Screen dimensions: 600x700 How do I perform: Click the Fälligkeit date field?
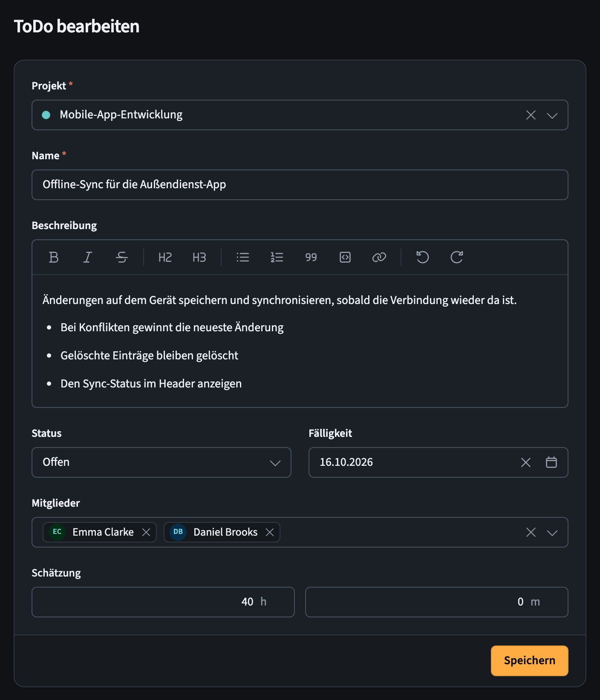[x=438, y=462]
